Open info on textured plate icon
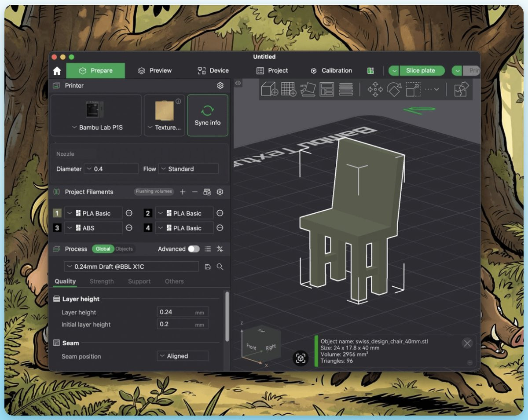 [178, 101]
